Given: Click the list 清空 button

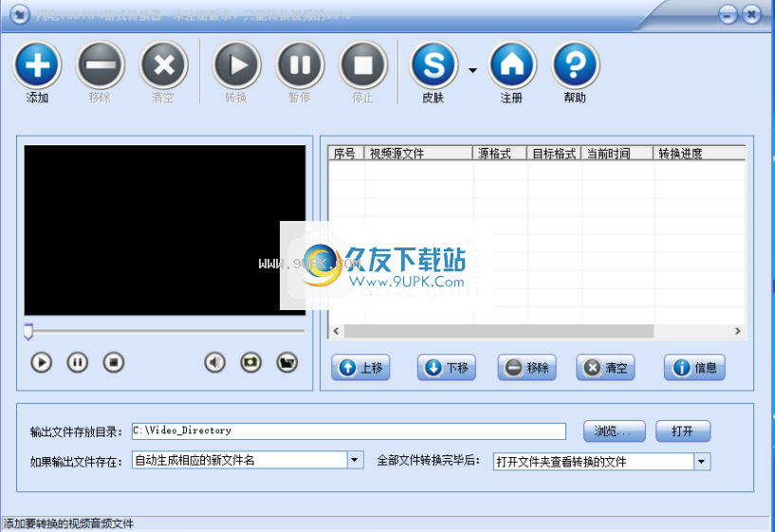Looking at the screenshot, I should point(605,368).
